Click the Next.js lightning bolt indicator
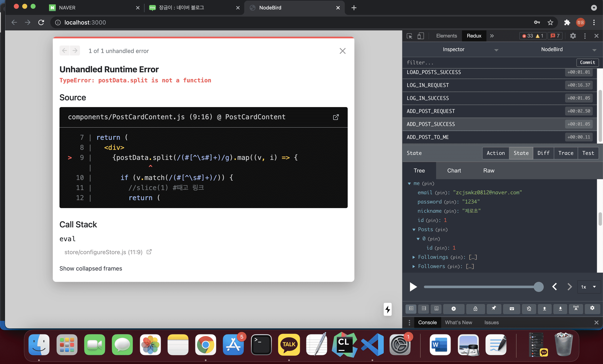603x364 pixels. pos(387,310)
